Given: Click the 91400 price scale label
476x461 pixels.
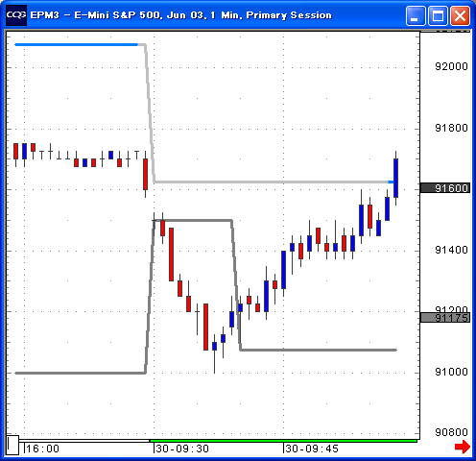Looking at the screenshot, I should click(x=451, y=250).
